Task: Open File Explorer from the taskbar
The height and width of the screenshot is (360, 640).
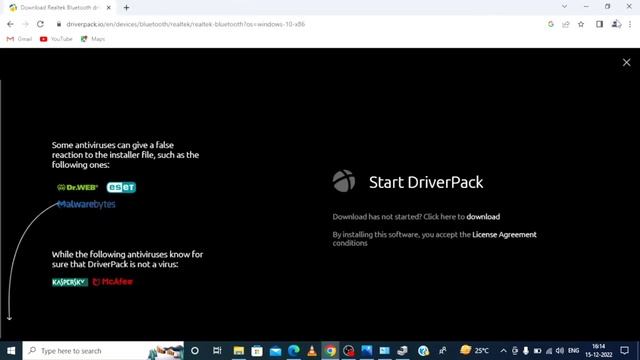Action: click(x=239, y=351)
